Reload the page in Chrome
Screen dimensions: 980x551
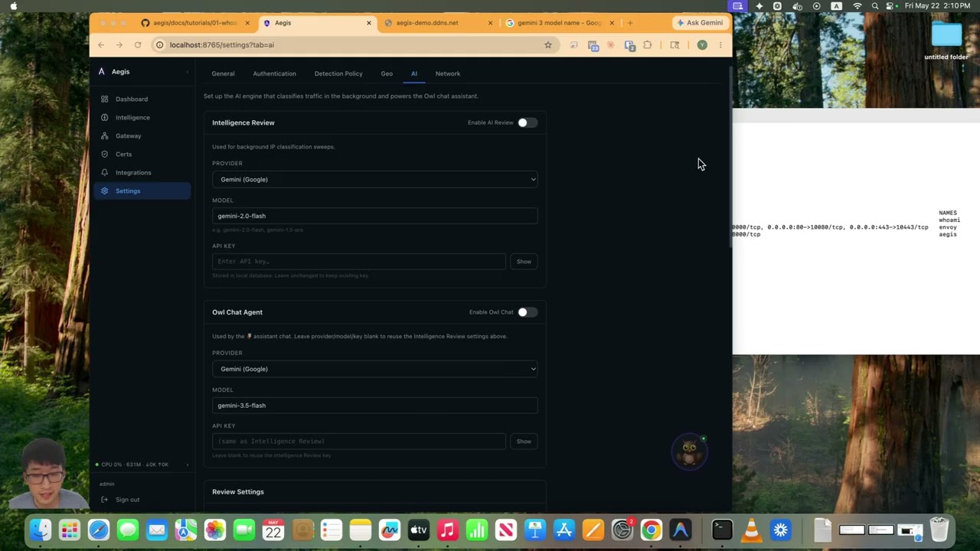[x=138, y=45]
